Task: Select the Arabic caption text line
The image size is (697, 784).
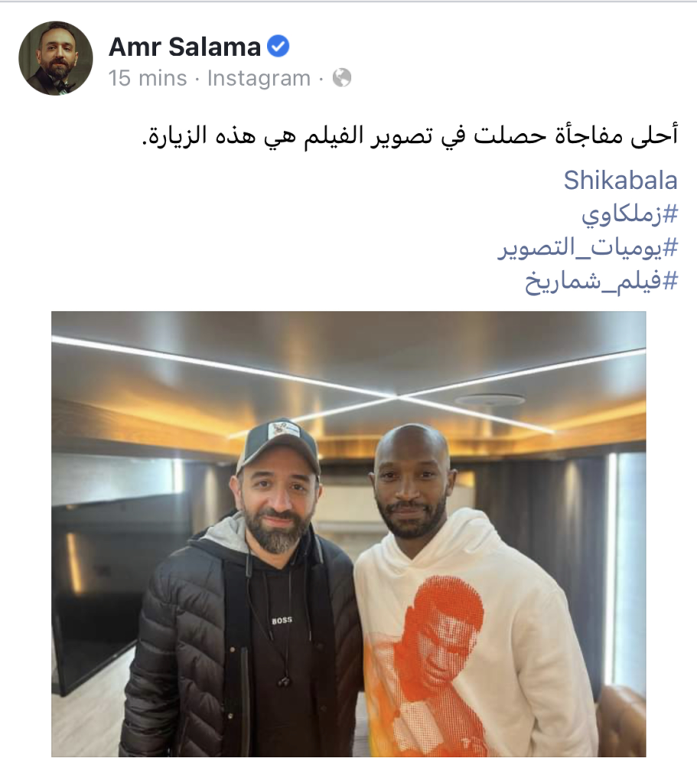Action: click(410, 136)
